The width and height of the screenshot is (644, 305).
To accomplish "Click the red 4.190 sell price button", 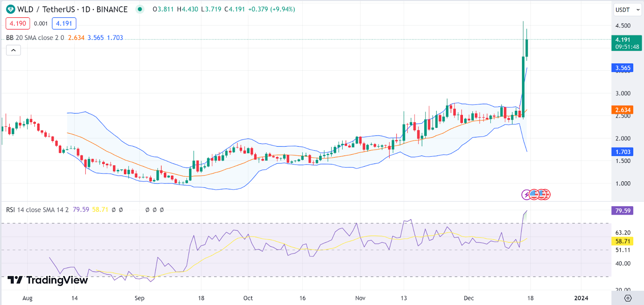I will 18,23.
